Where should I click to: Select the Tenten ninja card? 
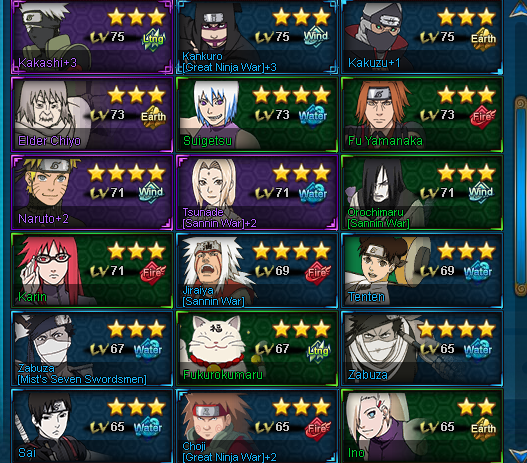pos(422,270)
